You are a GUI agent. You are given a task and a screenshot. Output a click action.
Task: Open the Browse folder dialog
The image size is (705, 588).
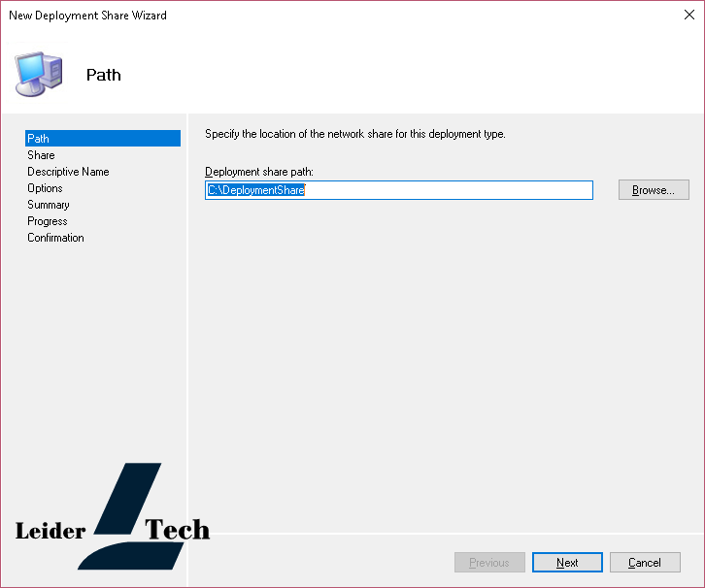654,190
